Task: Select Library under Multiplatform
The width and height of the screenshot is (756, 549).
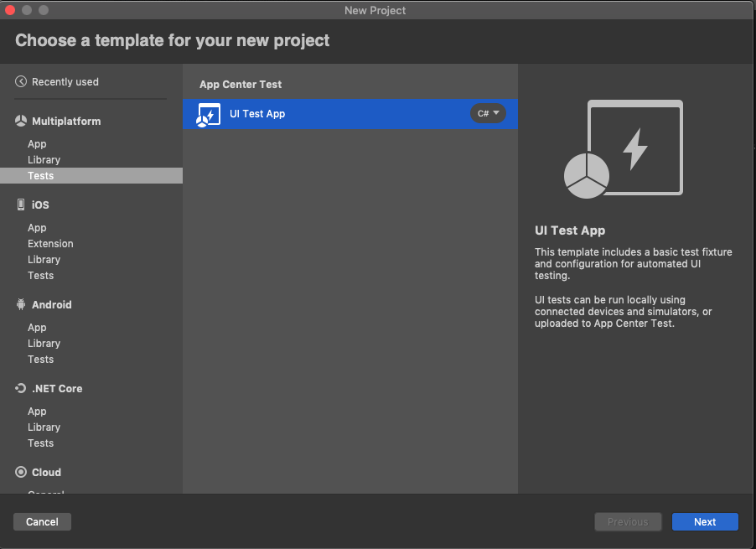Action: tap(44, 159)
